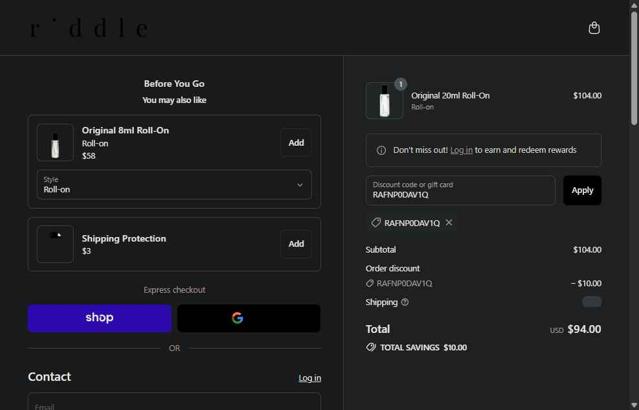639x410 pixels.
Task: Click Log in link in rewards notice
Action: [461, 150]
